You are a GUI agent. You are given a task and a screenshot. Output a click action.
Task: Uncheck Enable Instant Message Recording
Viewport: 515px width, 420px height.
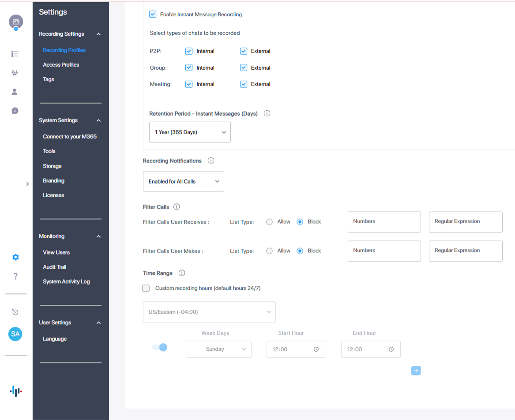click(153, 14)
